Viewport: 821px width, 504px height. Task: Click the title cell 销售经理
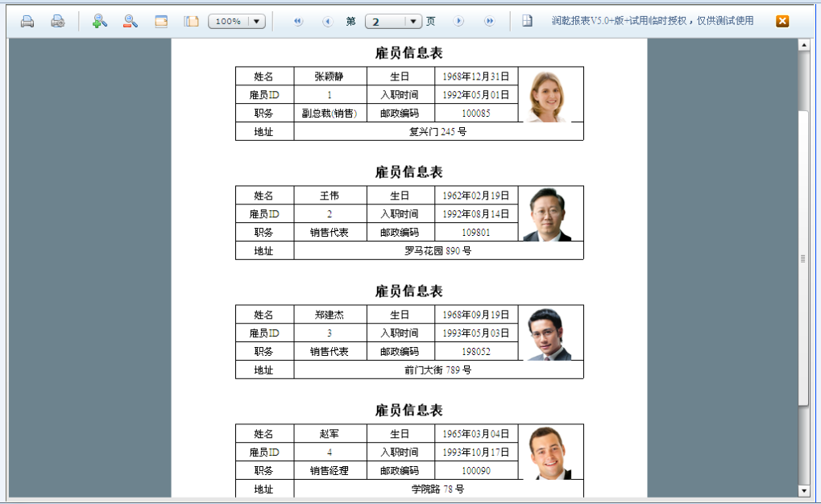pyautogui.click(x=330, y=470)
